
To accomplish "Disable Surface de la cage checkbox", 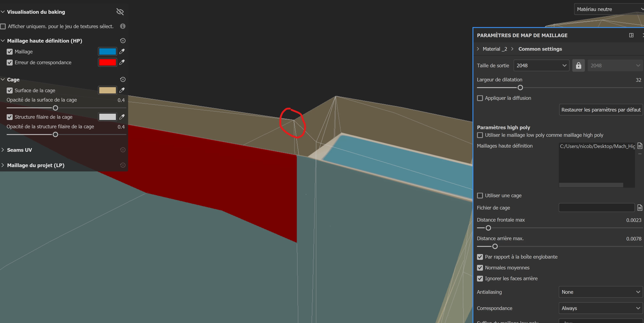I will 10,90.
